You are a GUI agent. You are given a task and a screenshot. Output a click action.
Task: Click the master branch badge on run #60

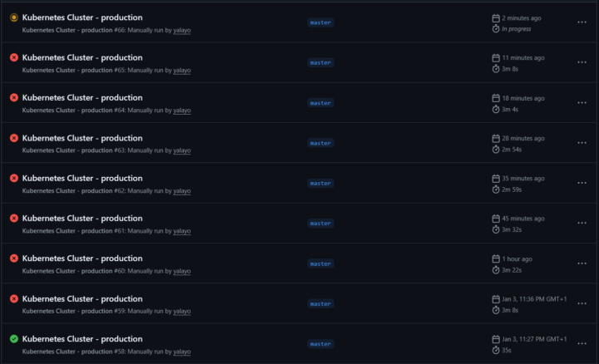coord(320,263)
